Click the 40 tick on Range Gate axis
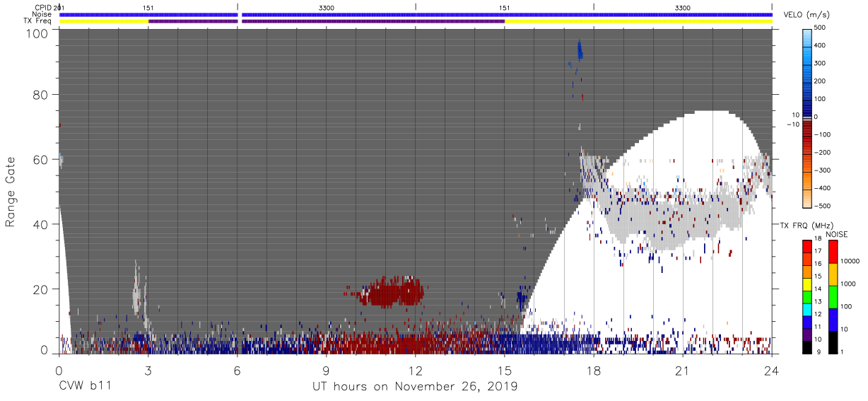The image size is (868, 401). (x=41, y=224)
